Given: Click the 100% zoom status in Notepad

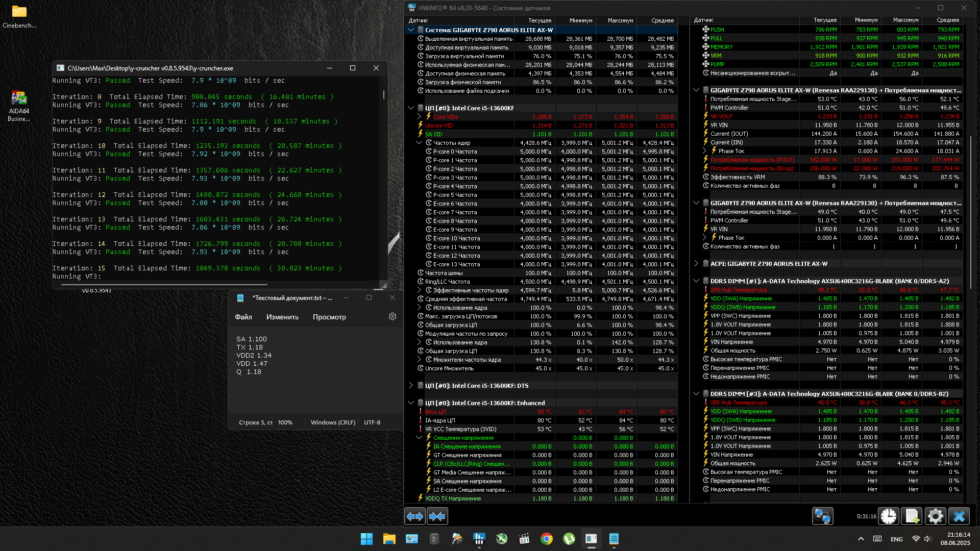Looking at the screenshot, I should [x=285, y=422].
